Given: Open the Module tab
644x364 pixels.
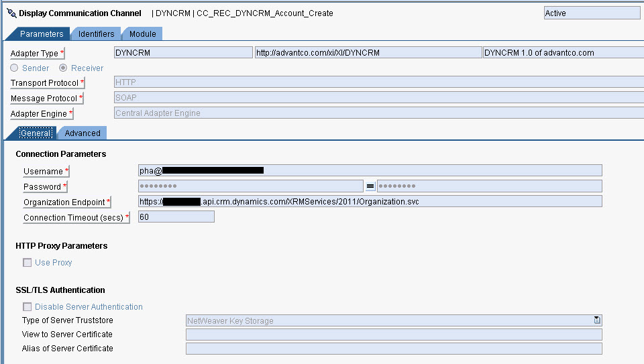Looking at the screenshot, I should (x=142, y=34).
